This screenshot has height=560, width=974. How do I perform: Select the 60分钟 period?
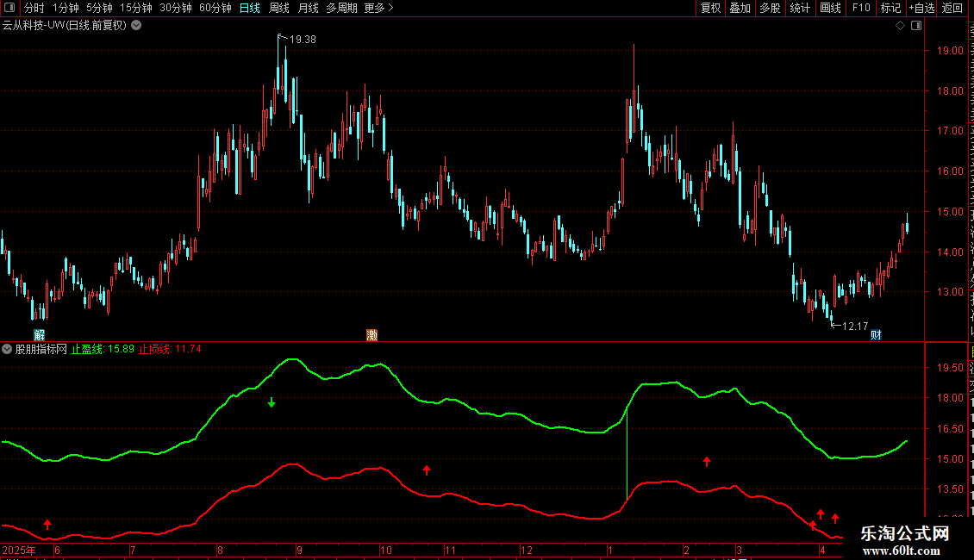point(215,8)
